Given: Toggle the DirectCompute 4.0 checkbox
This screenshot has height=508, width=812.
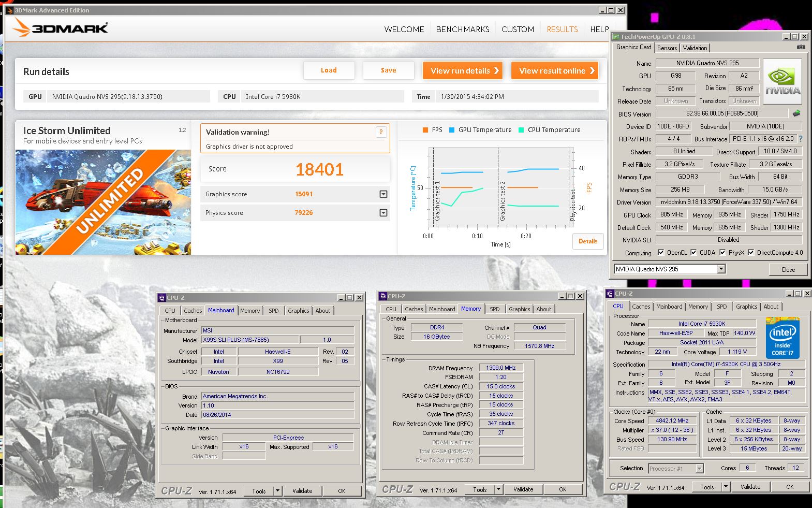Looking at the screenshot, I should click(750, 253).
